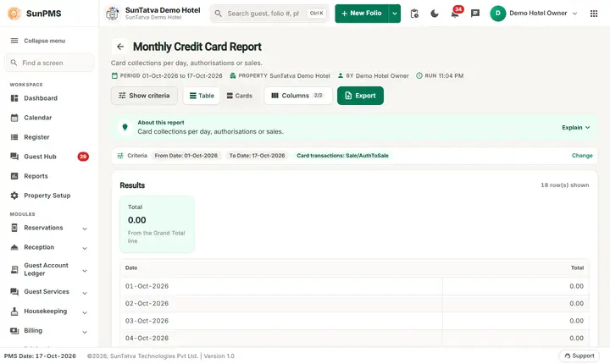Click the Criteria sliders icon

[x=120, y=156]
